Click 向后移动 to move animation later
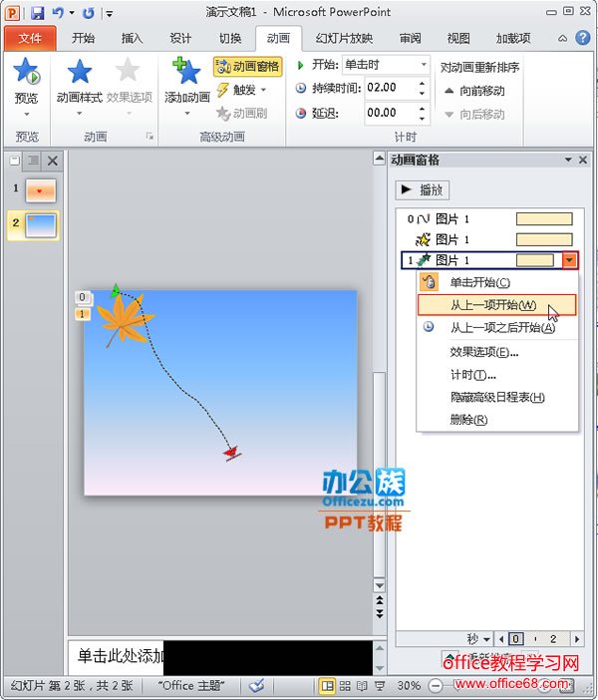The image size is (598, 700). pos(475,115)
